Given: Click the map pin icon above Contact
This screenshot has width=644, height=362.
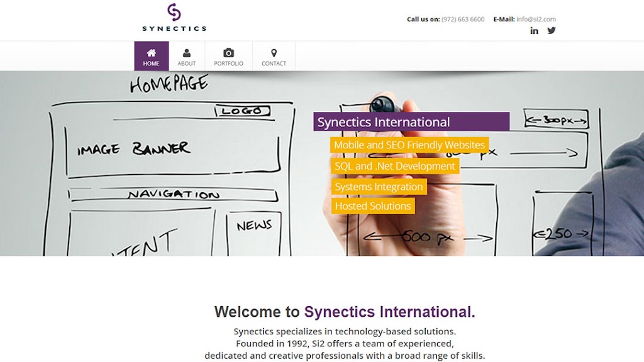Looking at the screenshot, I should tap(274, 53).
